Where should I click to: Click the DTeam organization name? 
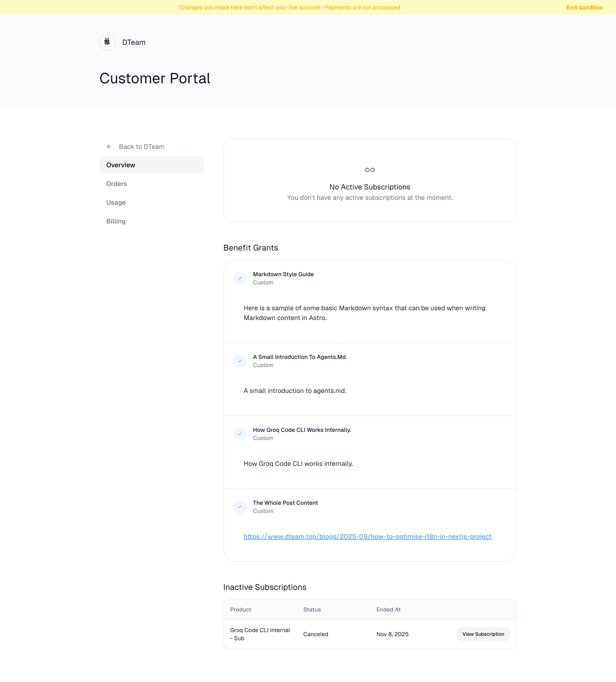click(x=134, y=42)
